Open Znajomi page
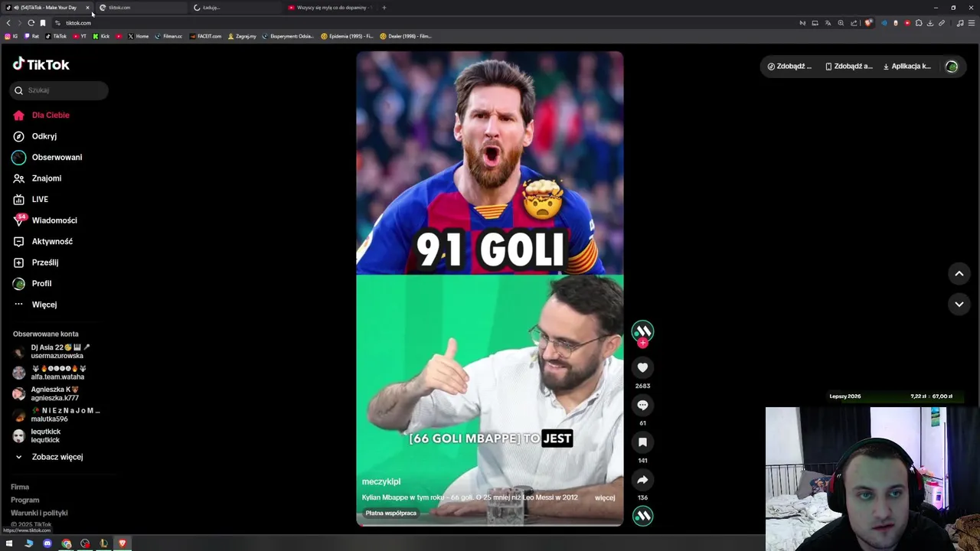The width and height of the screenshot is (980, 551). [x=37, y=178]
